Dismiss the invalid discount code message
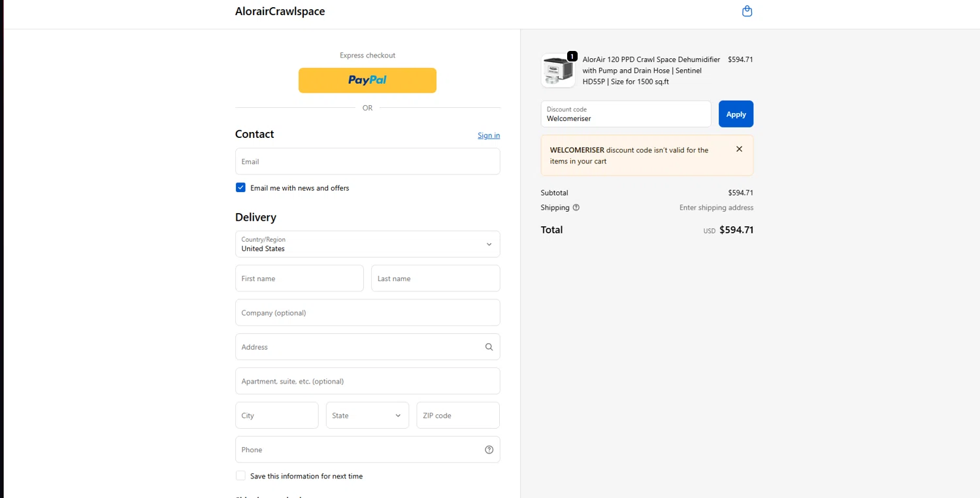The image size is (980, 498). pyautogui.click(x=739, y=149)
